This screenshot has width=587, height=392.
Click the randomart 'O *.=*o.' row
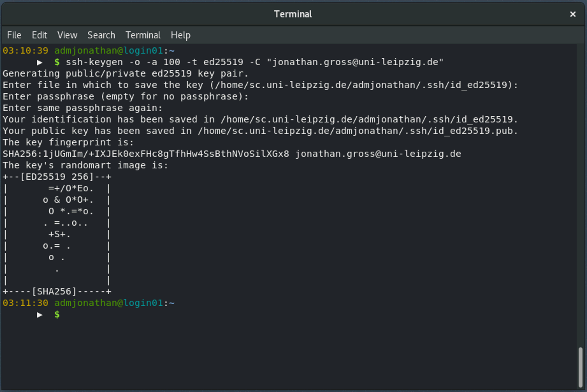[x=71, y=212]
